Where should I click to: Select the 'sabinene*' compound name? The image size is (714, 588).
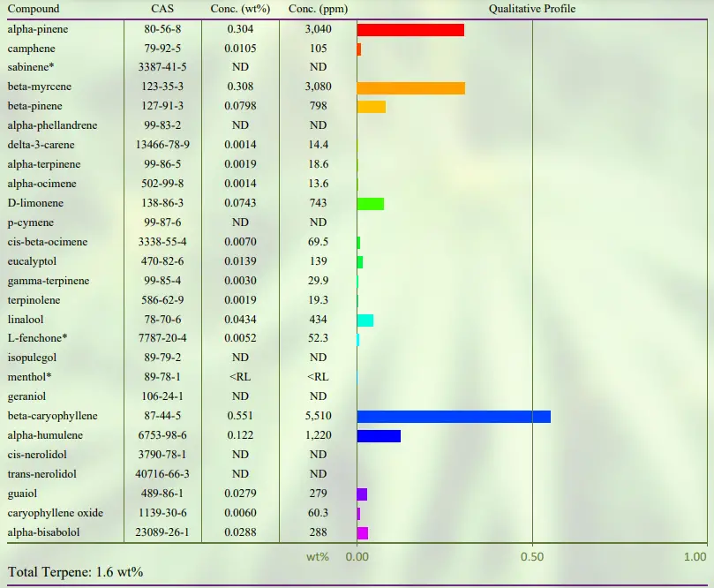[x=31, y=67]
